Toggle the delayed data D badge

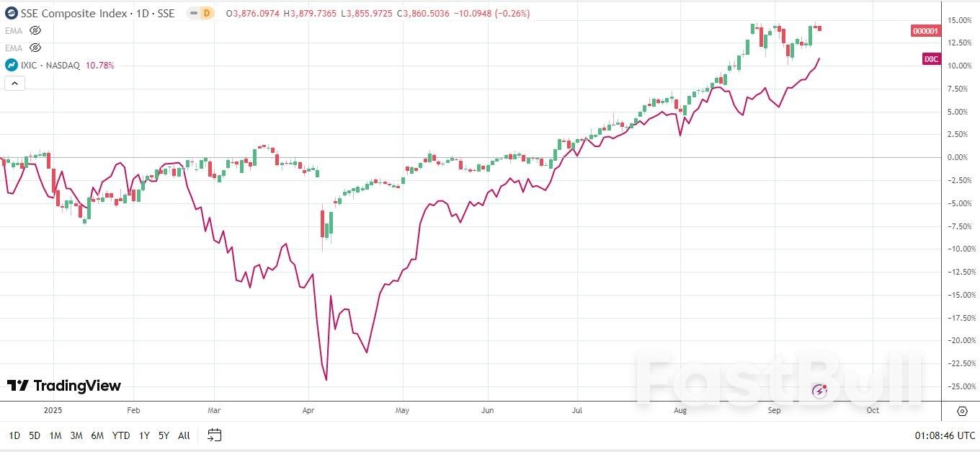pyautogui.click(x=207, y=13)
